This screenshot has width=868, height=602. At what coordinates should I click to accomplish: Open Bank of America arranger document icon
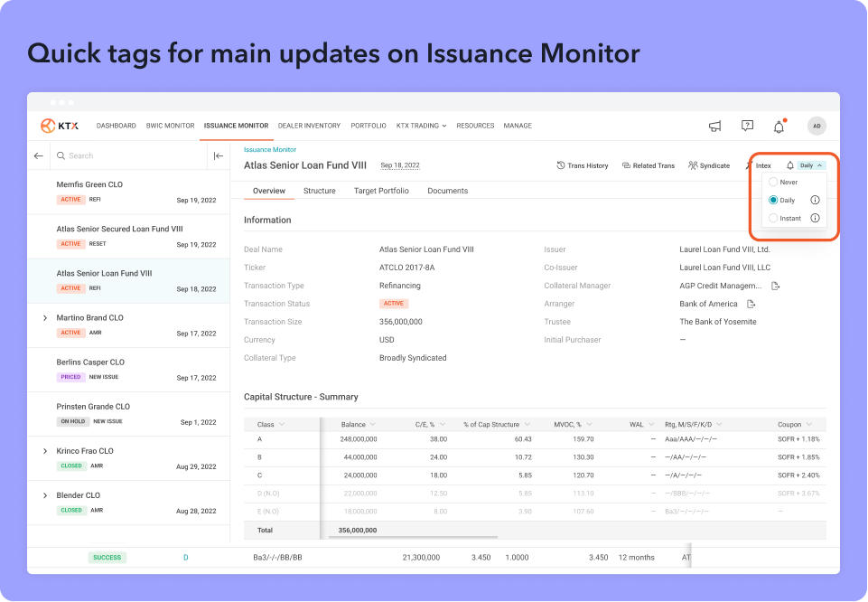751,304
